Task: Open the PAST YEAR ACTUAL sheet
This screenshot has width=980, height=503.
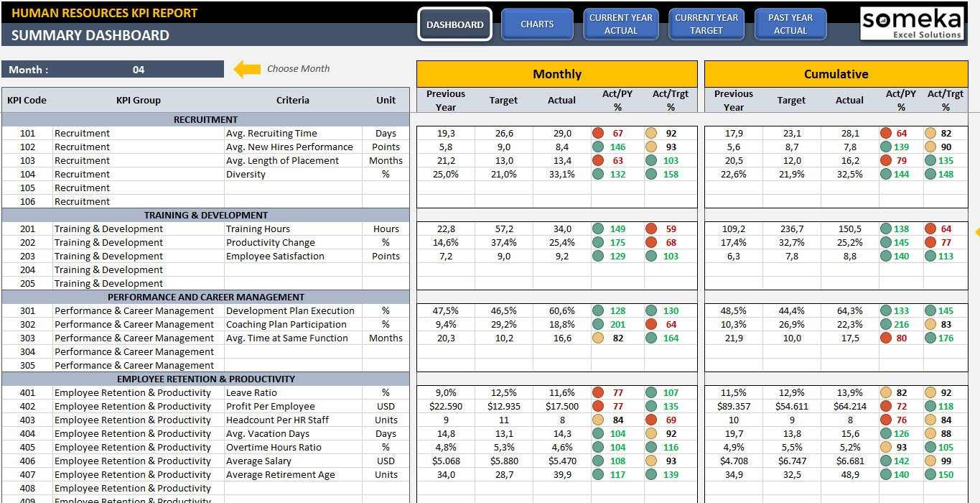Action: [x=790, y=24]
